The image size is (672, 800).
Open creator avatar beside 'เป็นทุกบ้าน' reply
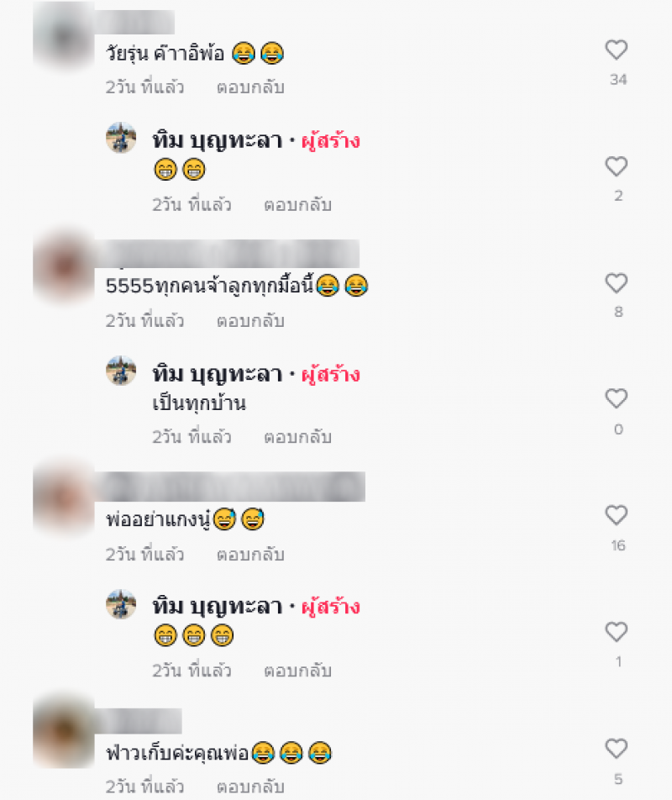tap(121, 371)
